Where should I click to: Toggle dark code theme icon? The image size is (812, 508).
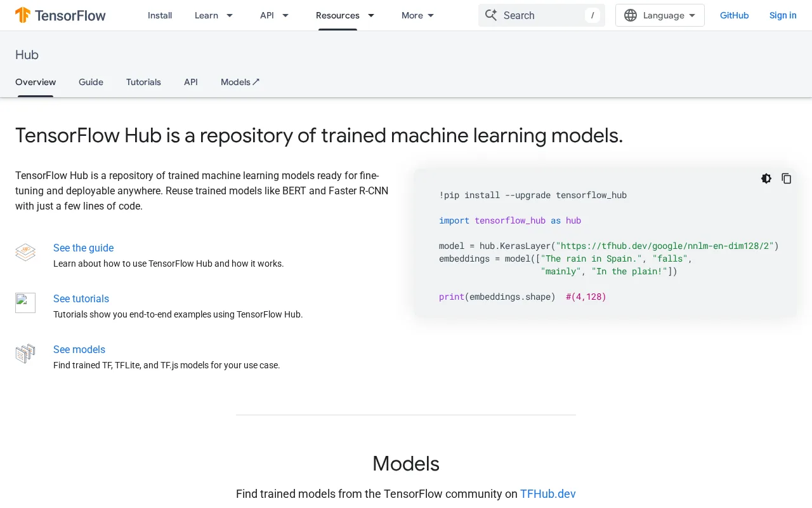[x=766, y=178]
